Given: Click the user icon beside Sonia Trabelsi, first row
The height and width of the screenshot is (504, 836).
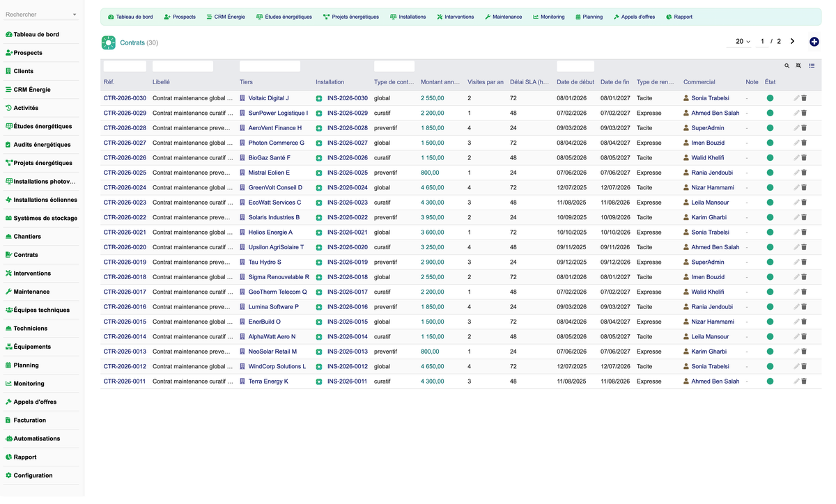Looking at the screenshot, I should click(x=686, y=98).
